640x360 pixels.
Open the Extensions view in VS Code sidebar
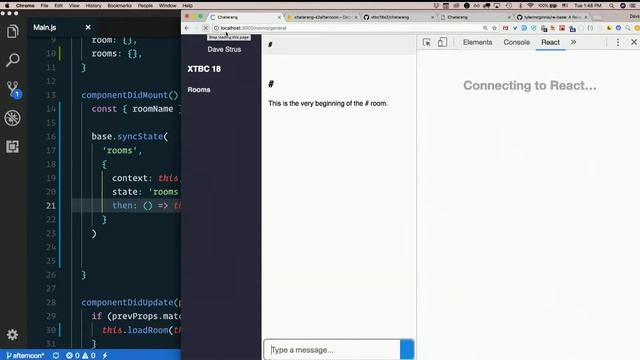click(12, 147)
